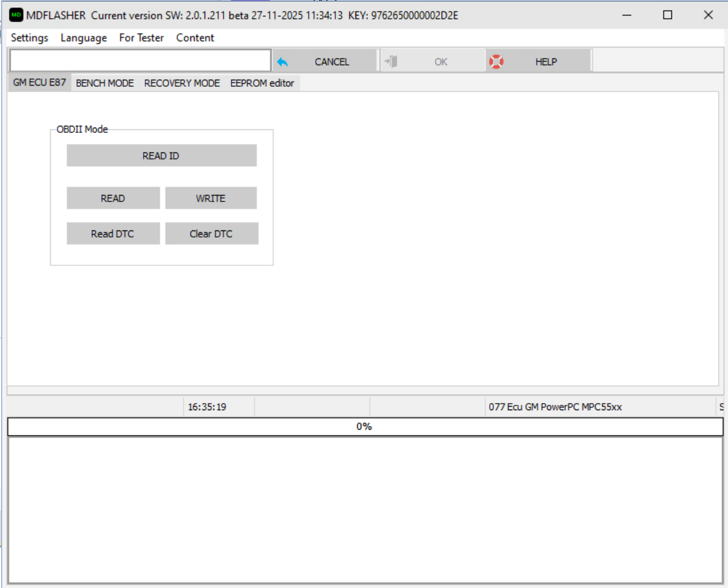Switch to the GM ECU E87 tab
Screen dimensions: 728x588
coord(40,83)
